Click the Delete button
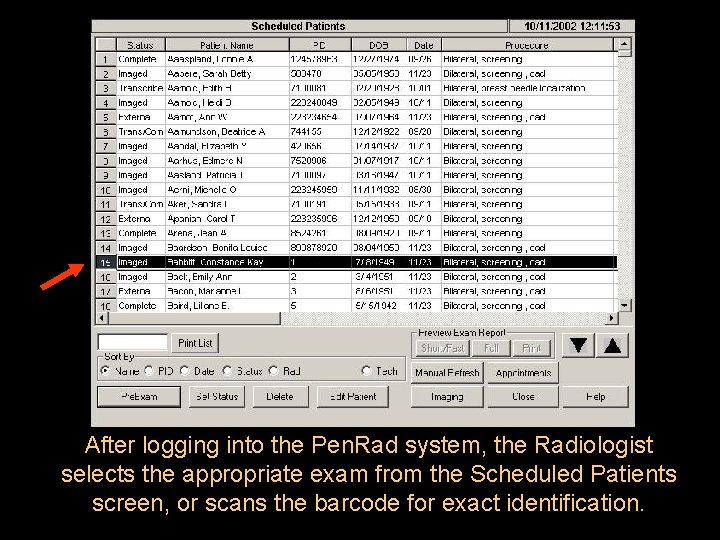Viewport: 720px width, 540px height. click(x=280, y=397)
